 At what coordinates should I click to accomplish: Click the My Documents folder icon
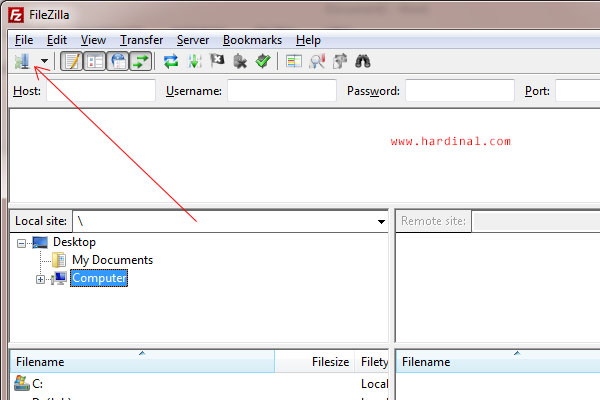(59, 260)
